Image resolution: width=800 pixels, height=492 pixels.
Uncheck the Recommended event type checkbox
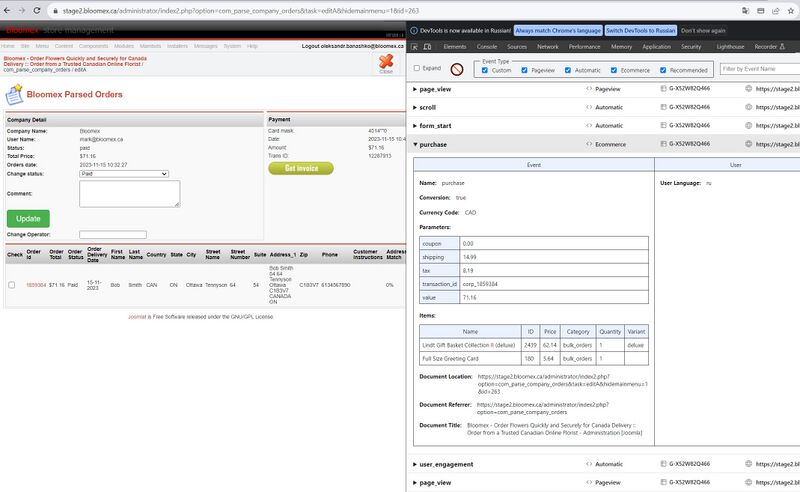click(663, 70)
